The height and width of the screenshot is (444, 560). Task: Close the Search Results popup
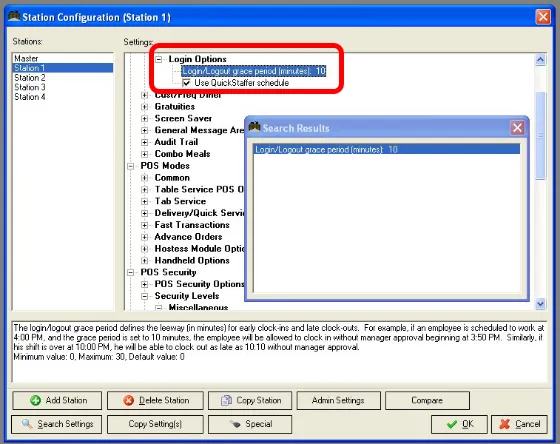pyautogui.click(x=518, y=128)
